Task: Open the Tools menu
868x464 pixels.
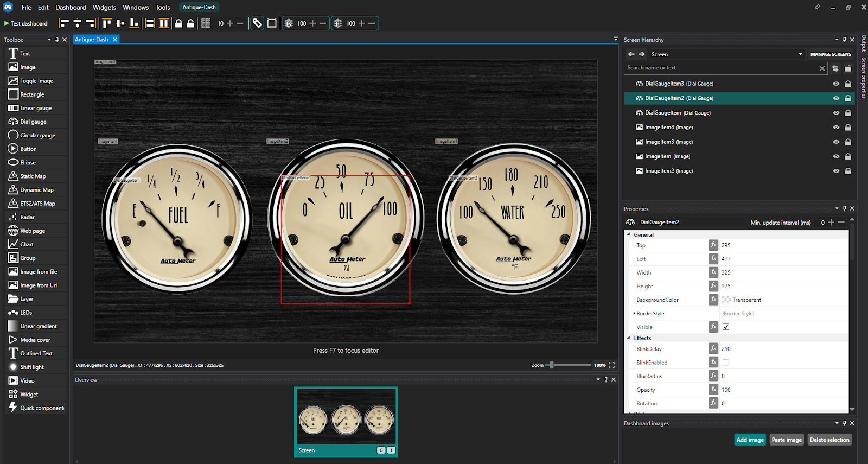Action: (x=163, y=7)
